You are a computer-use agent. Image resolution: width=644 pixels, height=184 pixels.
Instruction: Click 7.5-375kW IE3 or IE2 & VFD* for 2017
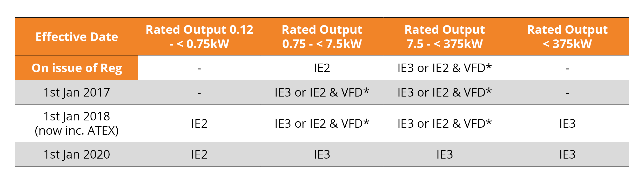tap(445, 92)
